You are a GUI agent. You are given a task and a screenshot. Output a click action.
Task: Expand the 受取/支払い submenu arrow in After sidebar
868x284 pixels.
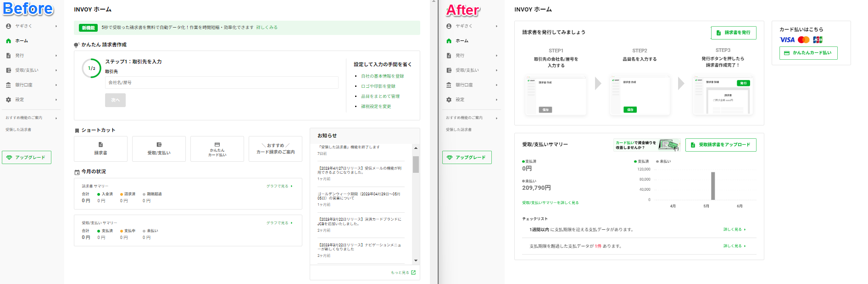pos(497,70)
